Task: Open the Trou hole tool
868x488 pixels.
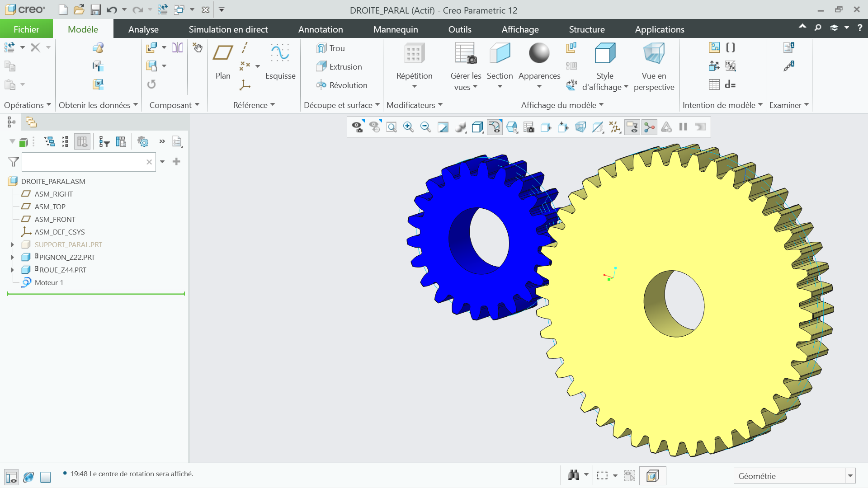Action: tap(330, 48)
